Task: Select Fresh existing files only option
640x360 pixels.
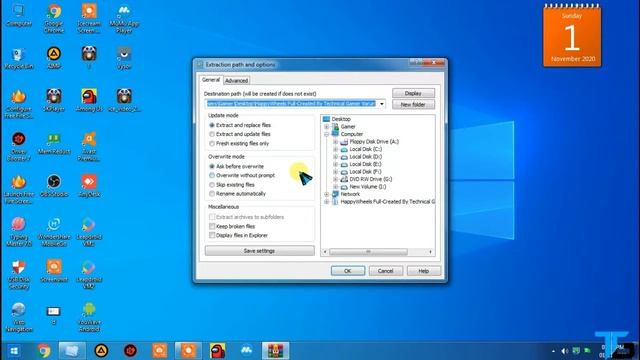Action: (x=239, y=143)
